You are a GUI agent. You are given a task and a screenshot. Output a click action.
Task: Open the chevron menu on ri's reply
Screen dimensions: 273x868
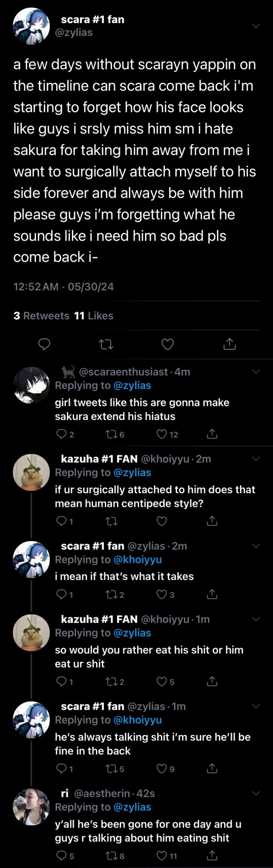(256, 793)
